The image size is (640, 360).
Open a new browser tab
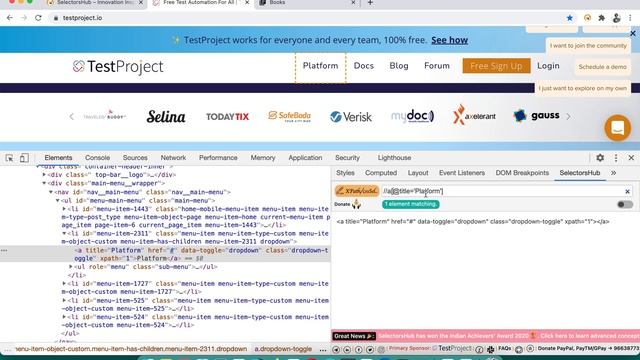coord(370,3)
